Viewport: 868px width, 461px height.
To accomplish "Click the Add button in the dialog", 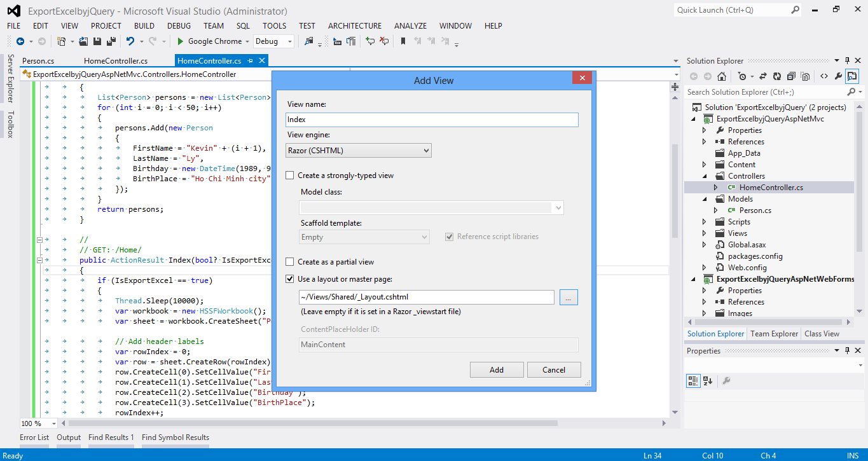I will pos(496,370).
